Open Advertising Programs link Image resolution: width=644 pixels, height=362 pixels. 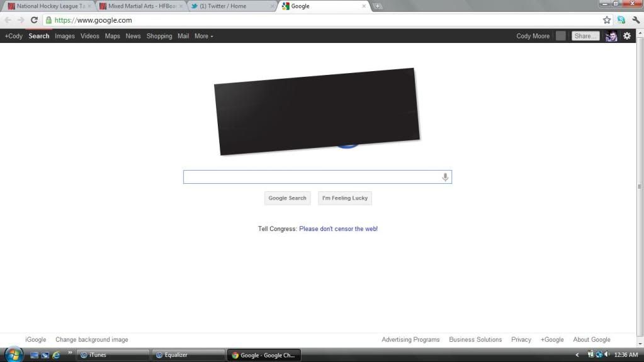410,340
